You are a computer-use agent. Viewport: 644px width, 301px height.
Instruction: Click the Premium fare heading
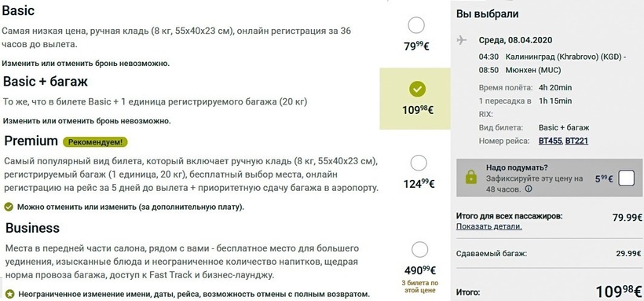coord(31,141)
